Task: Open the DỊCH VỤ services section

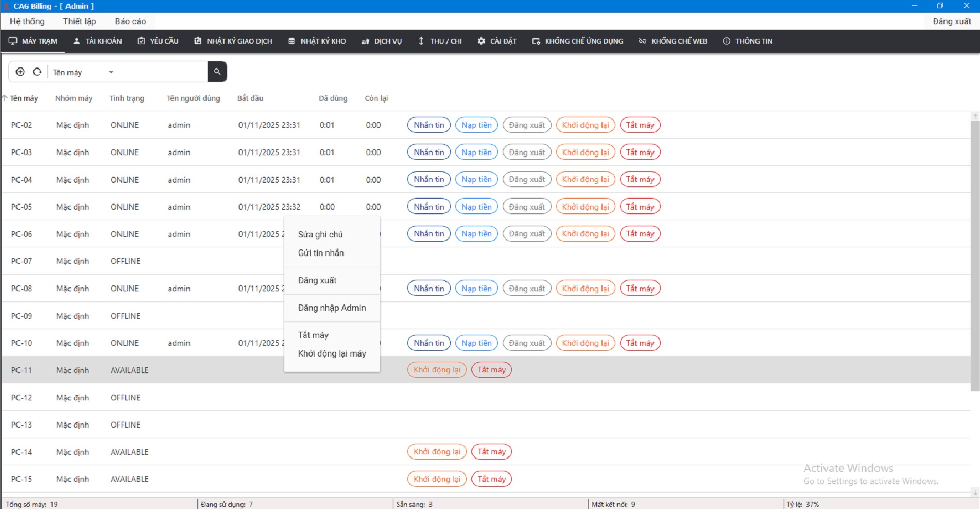Action: [x=381, y=41]
